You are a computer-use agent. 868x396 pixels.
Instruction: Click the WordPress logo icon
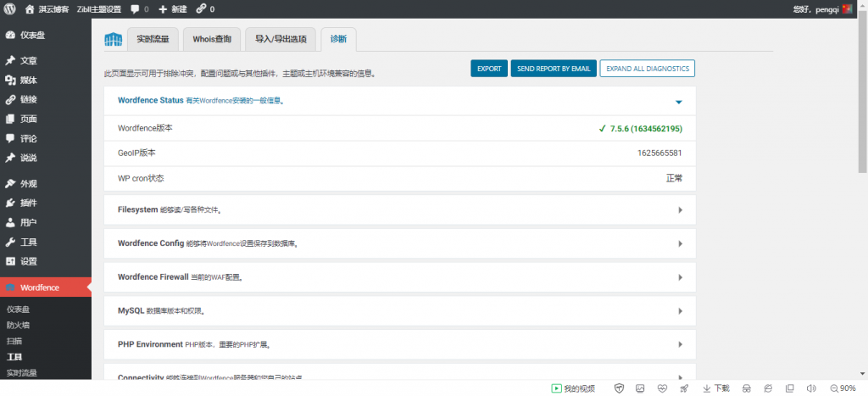coord(9,8)
